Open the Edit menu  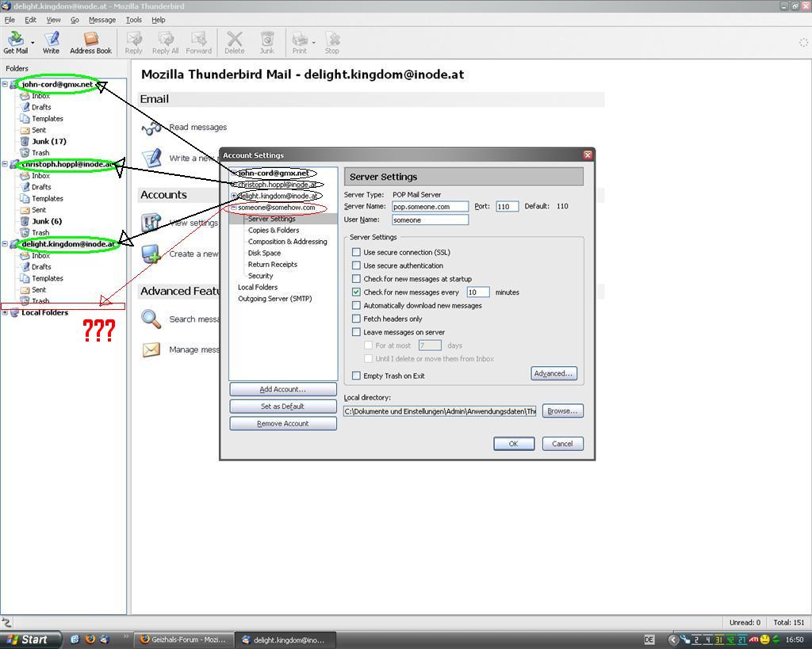click(x=31, y=20)
